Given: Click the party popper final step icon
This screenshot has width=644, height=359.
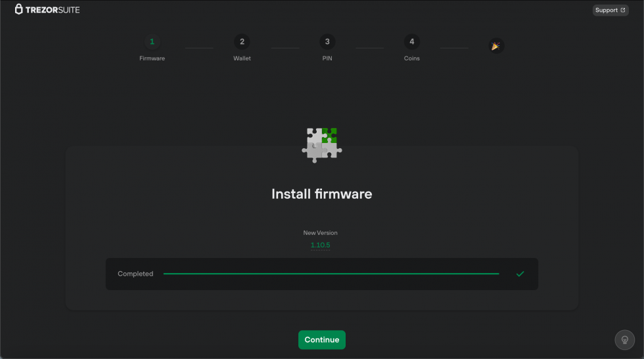Looking at the screenshot, I should pos(496,46).
